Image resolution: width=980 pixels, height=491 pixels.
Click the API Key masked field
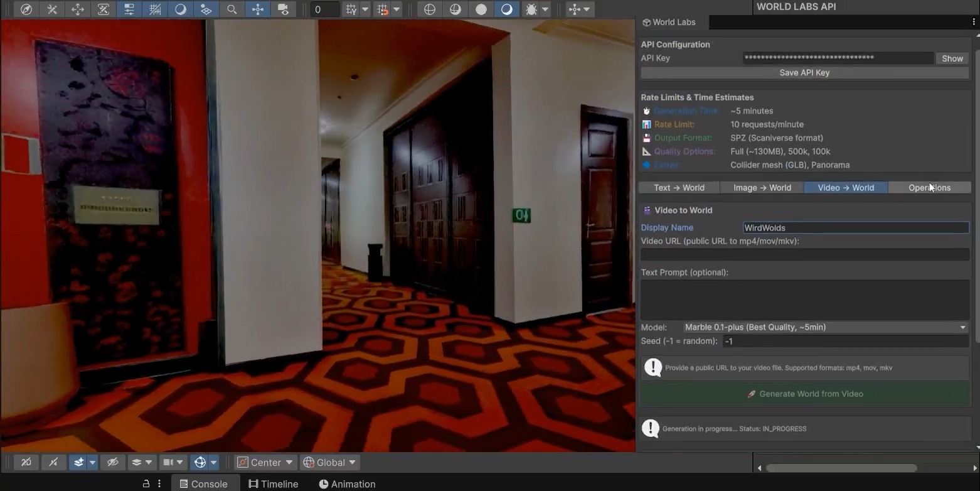(838, 58)
